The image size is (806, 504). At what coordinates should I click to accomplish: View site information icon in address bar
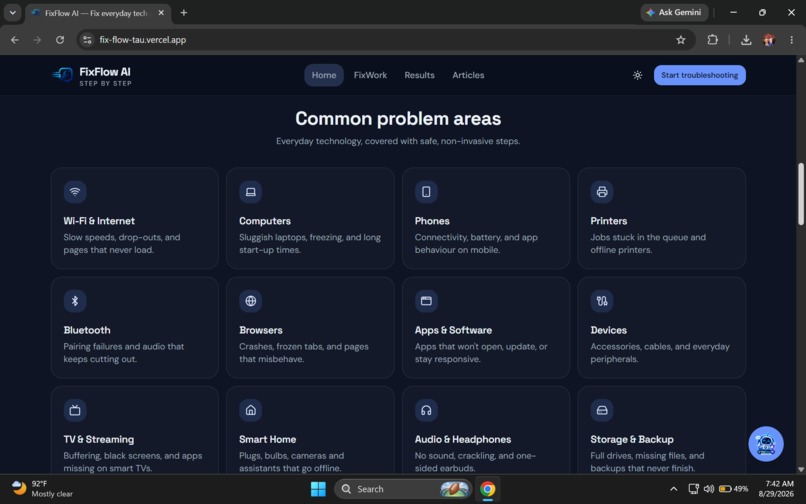(x=87, y=40)
